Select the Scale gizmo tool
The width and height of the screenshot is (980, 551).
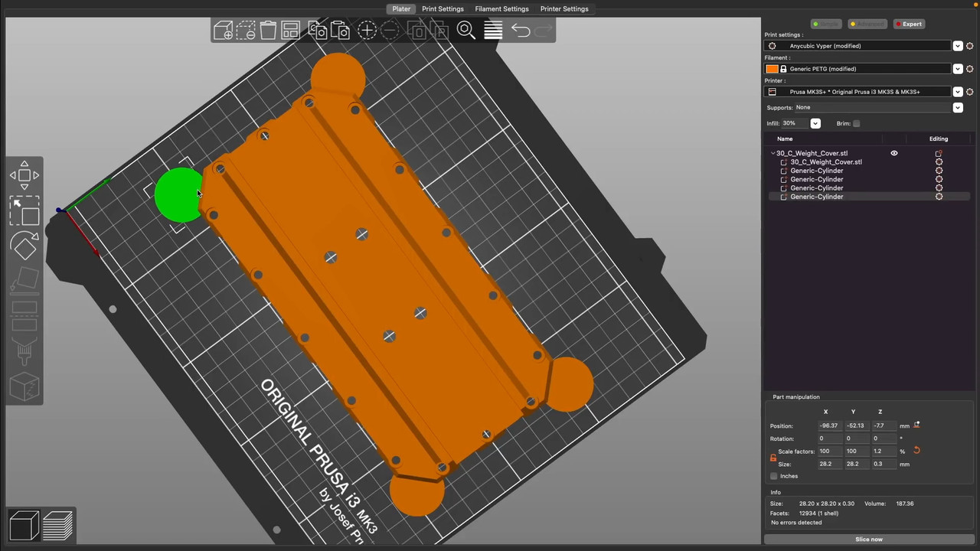coord(24,210)
